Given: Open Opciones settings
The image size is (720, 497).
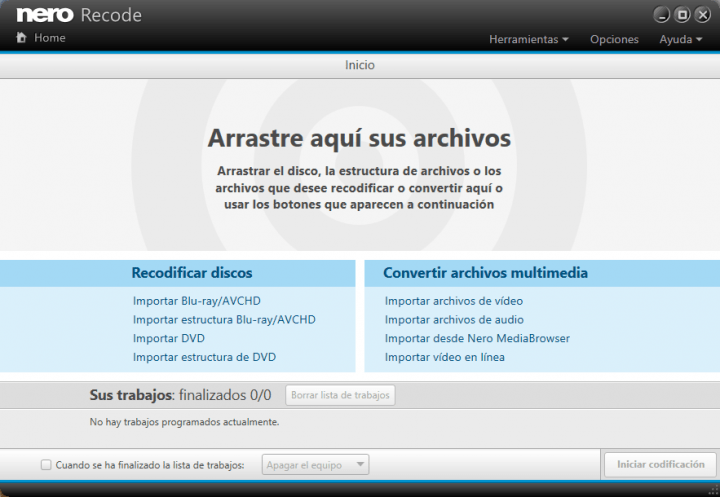Looking at the screenshot, I should (x=614, y=40).
